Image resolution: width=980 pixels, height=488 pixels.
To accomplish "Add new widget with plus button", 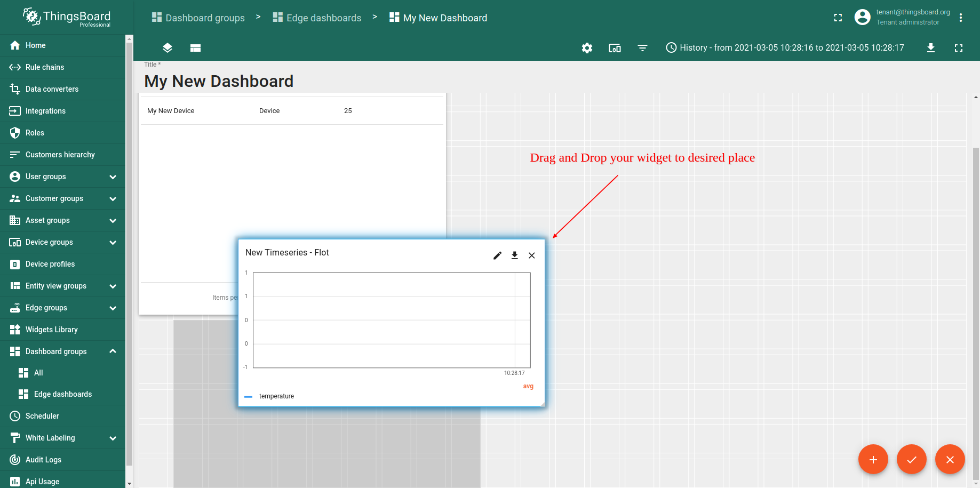I will point(873,459).
